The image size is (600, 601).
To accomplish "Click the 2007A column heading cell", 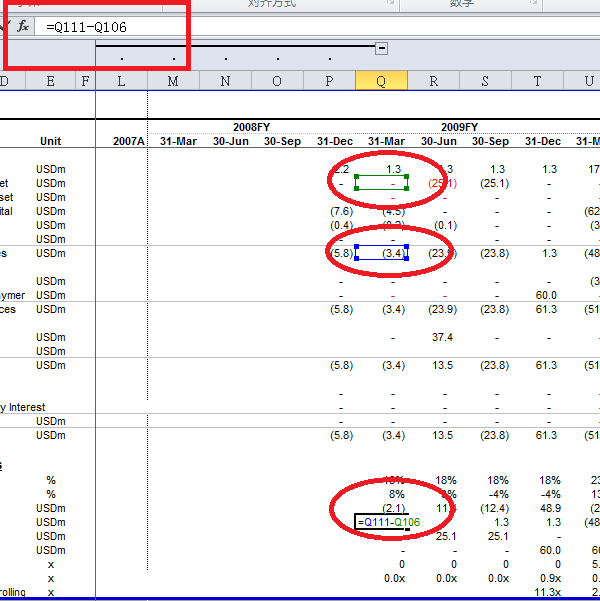I will [128, 141].
